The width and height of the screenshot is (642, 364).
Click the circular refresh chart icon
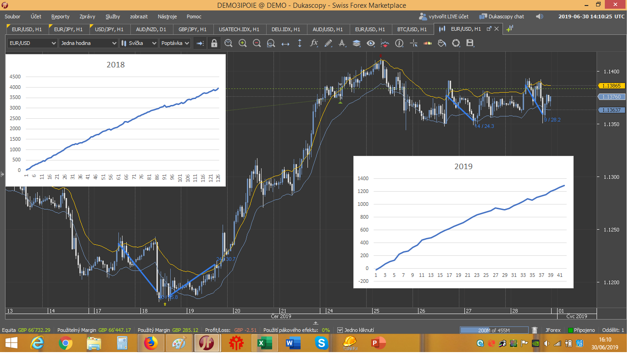pos(456,43)
